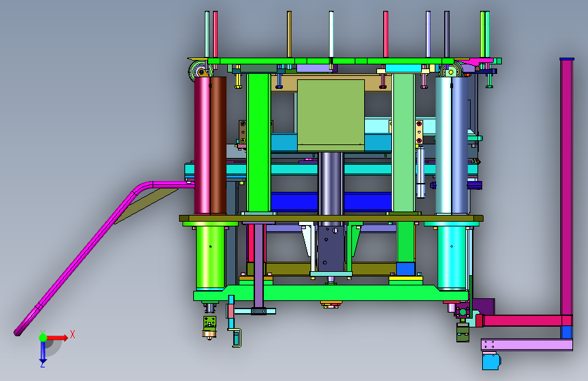Select the lilac horizontal bracket at bottom right

coord(527,344)
